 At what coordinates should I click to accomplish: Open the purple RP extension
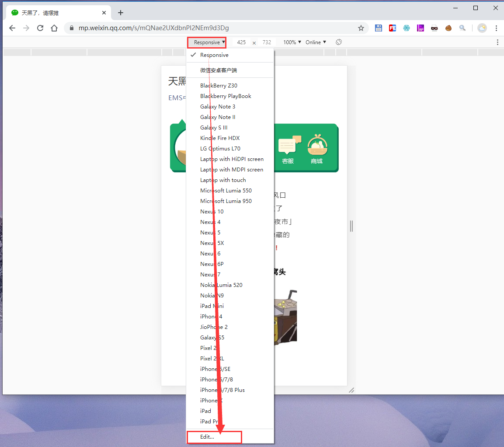point(421,28)
